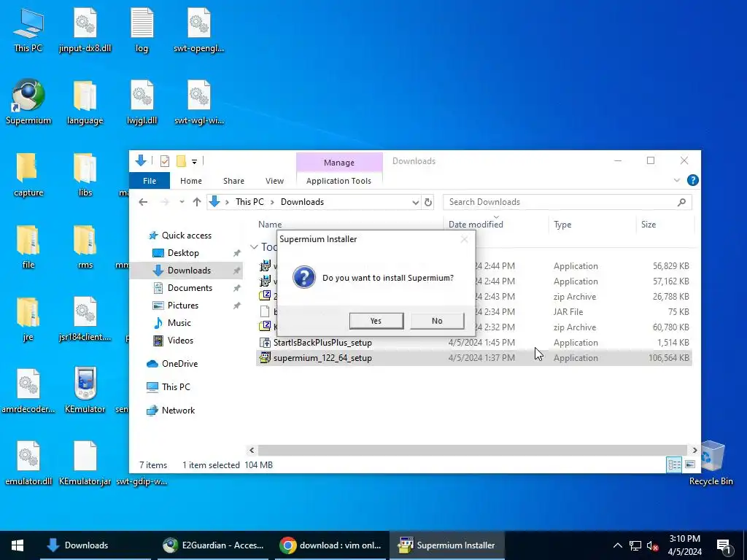Screen dimensions: 747x560
Task: Show hidden system tray icons
Action: [x=617, y=545]
